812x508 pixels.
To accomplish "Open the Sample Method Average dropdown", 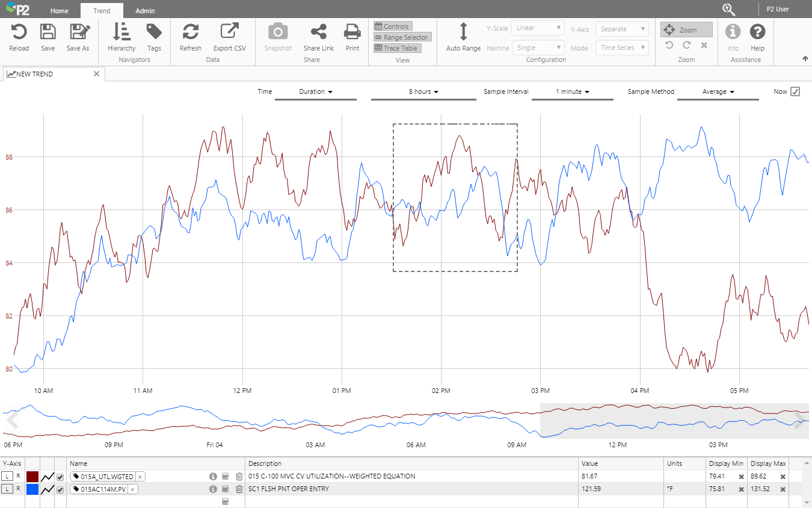I will [718, 91].
